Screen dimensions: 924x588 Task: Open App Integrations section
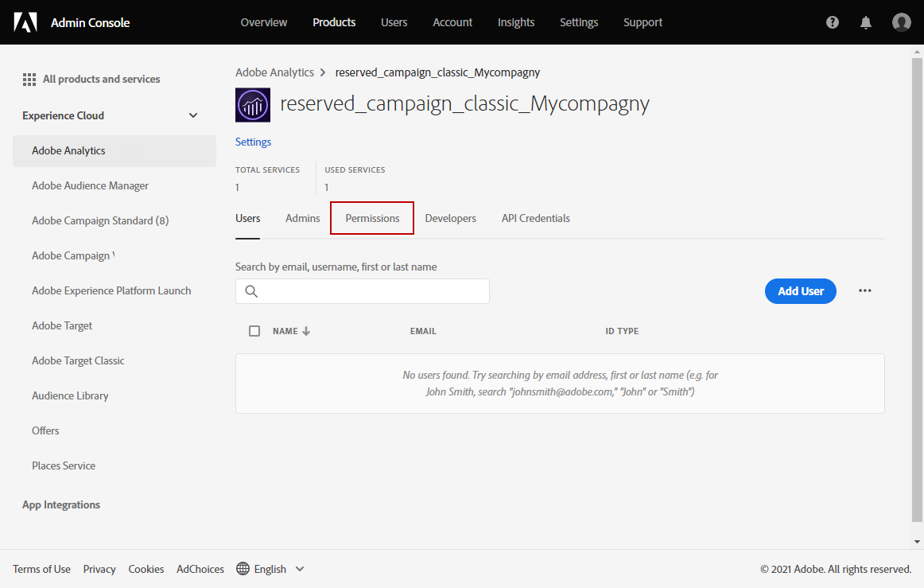pos(61,504)
